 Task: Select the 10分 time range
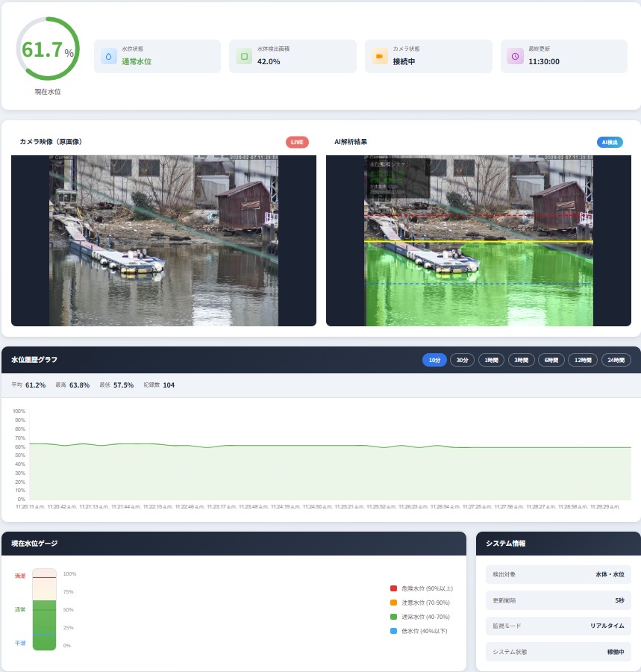pyautogui.click(x=434, y=360)
